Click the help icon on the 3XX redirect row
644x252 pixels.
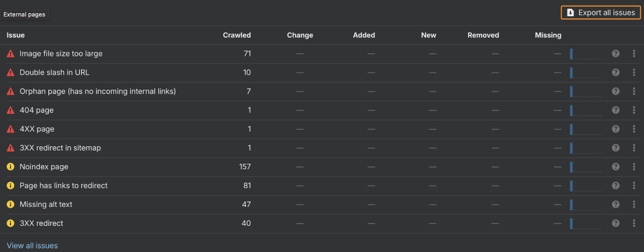615,223
